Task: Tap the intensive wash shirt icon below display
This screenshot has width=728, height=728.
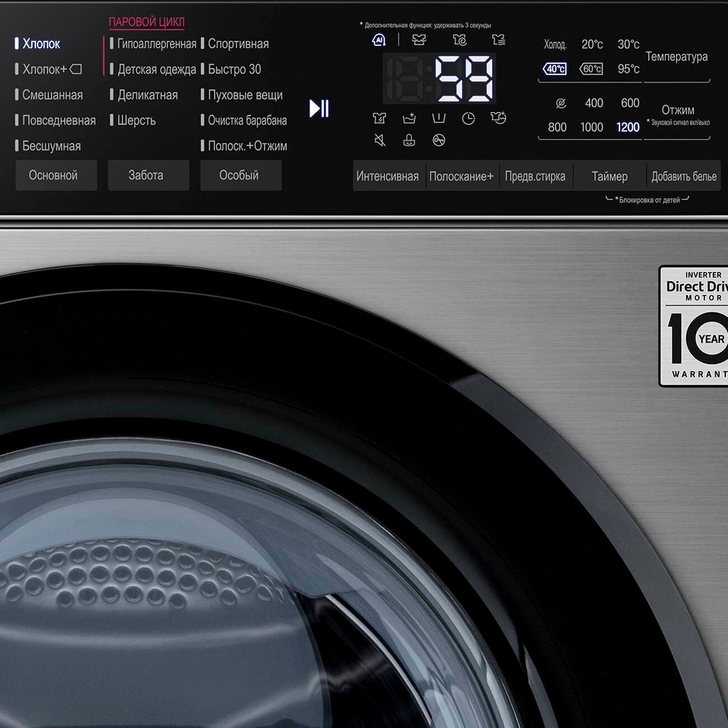Action: click(x=380, y=118)
